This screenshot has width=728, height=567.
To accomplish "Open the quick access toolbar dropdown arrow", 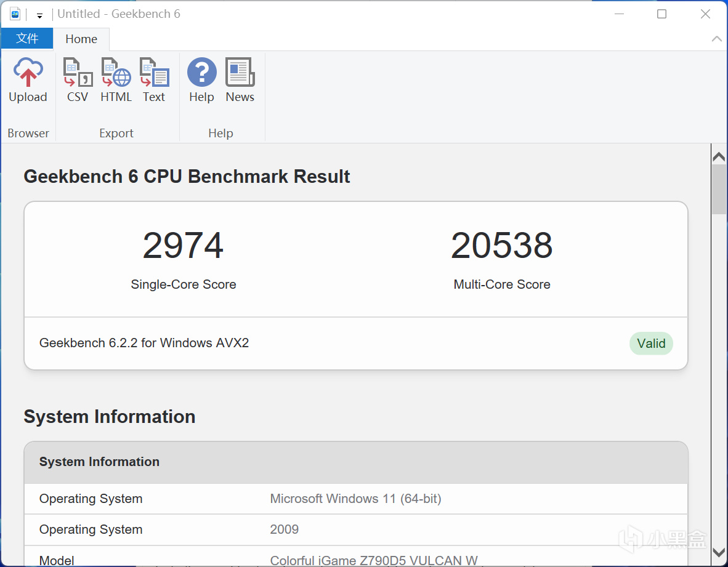I will (39, 15).
